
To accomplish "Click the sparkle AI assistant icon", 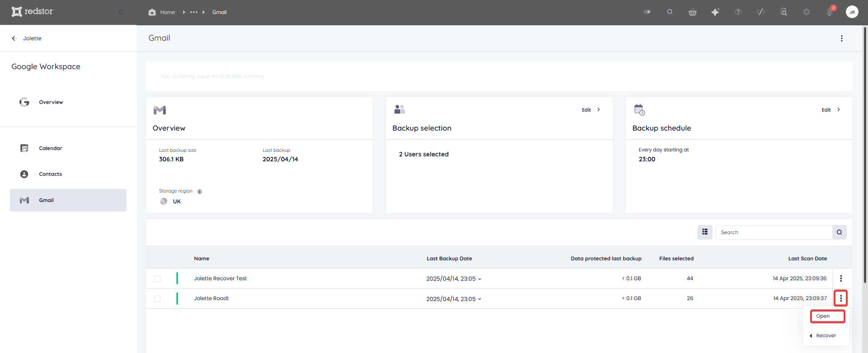I will pos(715,12).
